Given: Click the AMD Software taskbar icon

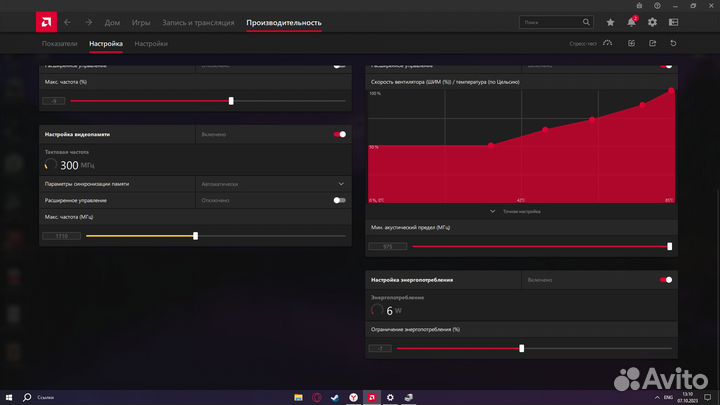Looking at the screenshot, I should pos(371,397).
